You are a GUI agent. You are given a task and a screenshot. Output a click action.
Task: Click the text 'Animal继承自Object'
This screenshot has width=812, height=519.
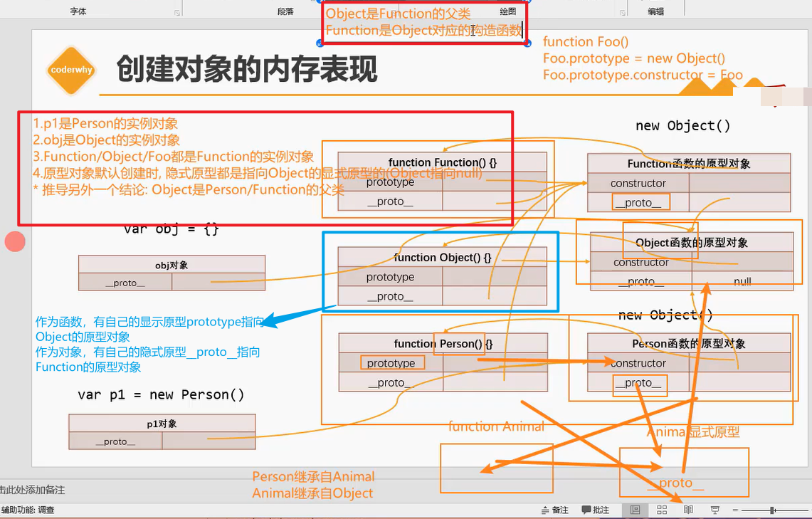coord(312,493)
